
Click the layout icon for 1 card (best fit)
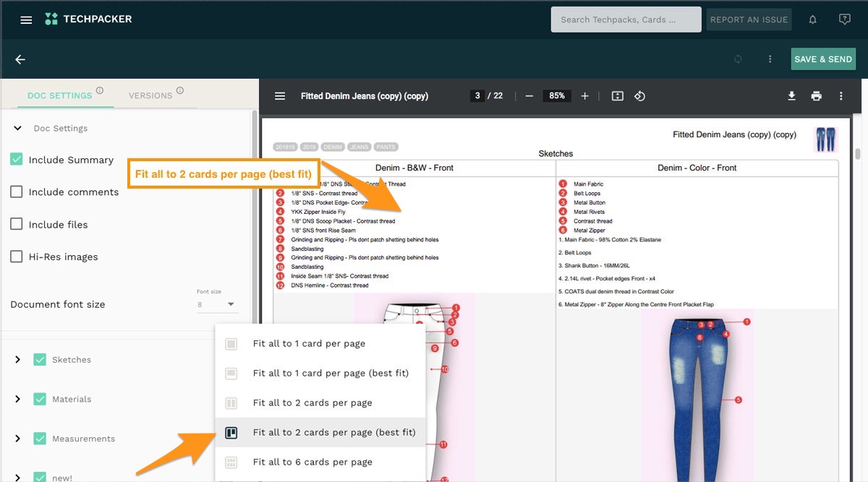231,374
